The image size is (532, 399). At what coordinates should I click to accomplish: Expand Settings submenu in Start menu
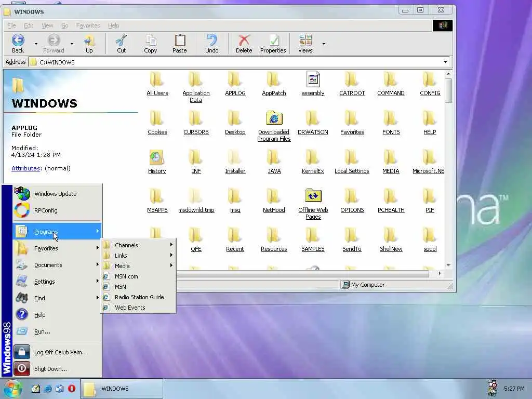(57, 282)
